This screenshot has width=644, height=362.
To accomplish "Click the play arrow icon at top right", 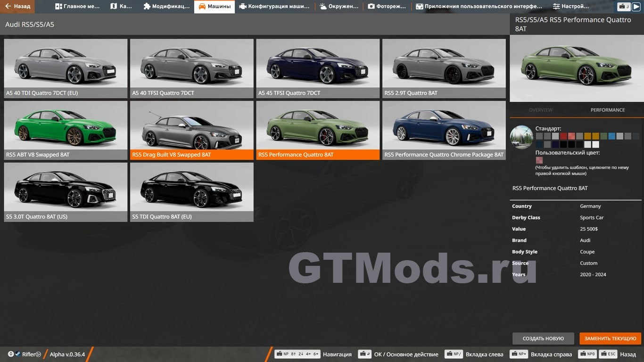I will (x=636, y=7).
